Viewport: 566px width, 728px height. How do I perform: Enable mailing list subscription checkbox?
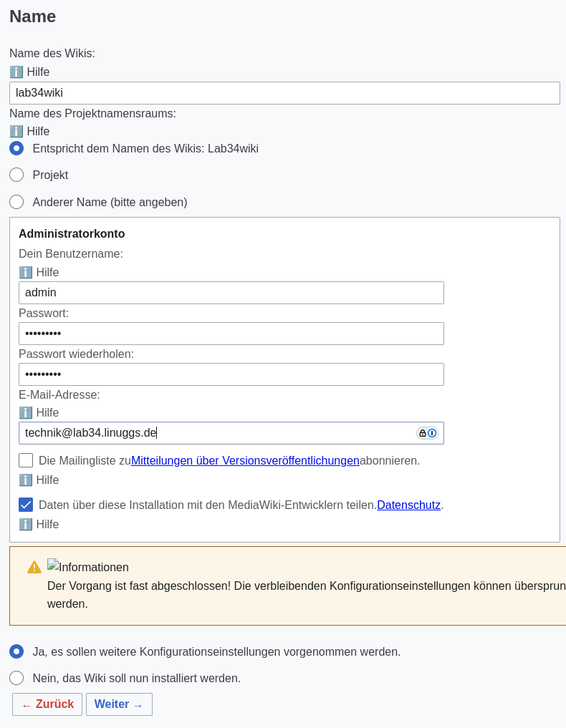pos(26,460)
